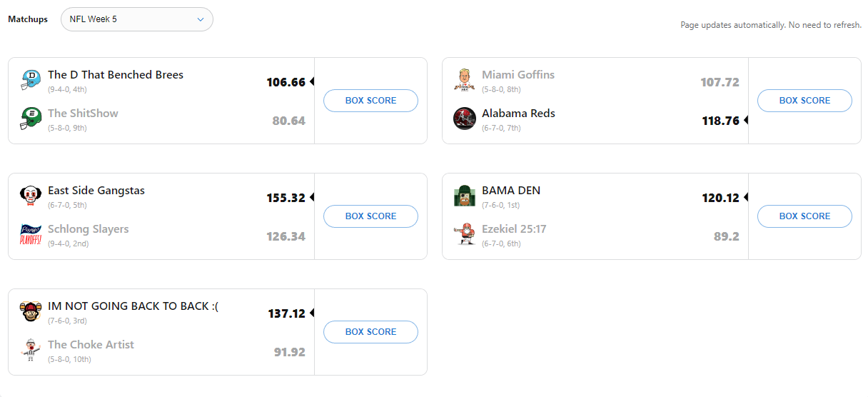The height and width of the screenshot is (397, 868).
Task: Open box score for The Choke Artist matchup
Action: [x=370, y=332]
